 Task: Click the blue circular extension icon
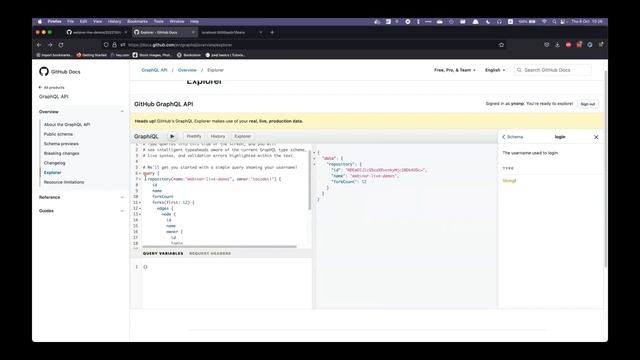tap(589, 45)
